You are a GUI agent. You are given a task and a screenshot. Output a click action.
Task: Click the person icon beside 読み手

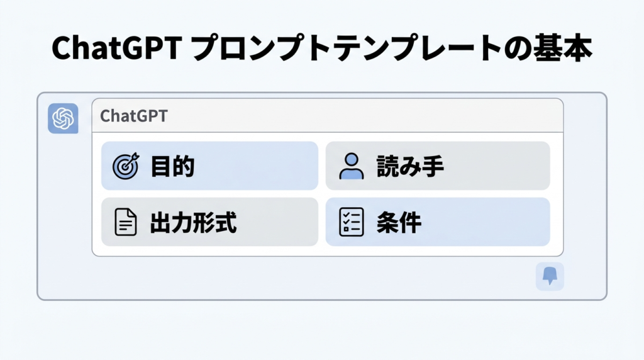pos(351,167)
